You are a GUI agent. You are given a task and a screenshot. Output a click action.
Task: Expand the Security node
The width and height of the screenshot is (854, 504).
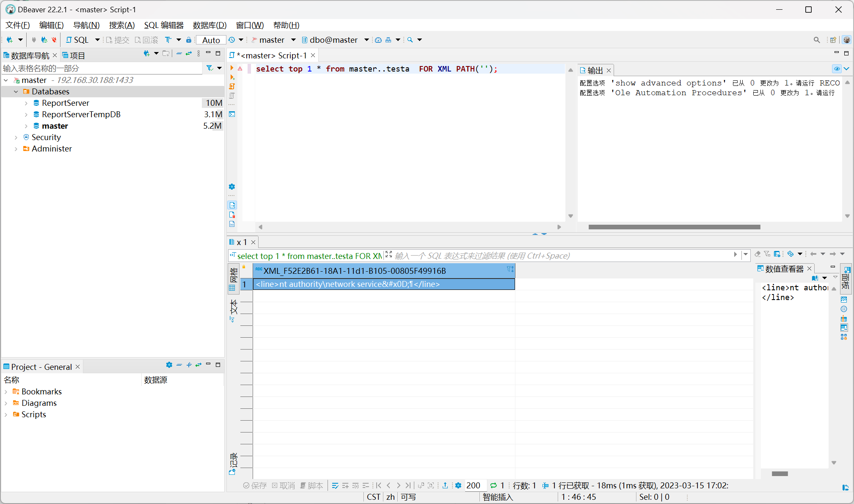point(16,137)
